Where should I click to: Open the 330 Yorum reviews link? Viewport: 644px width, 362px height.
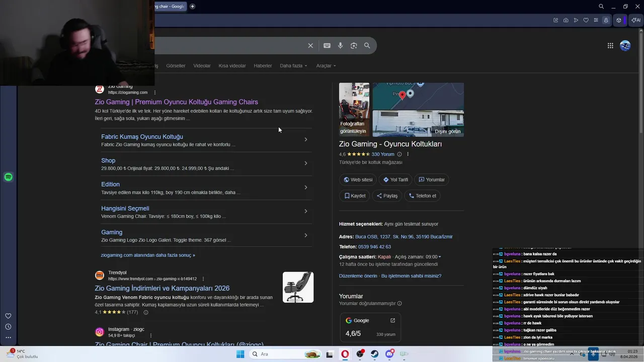383,154
